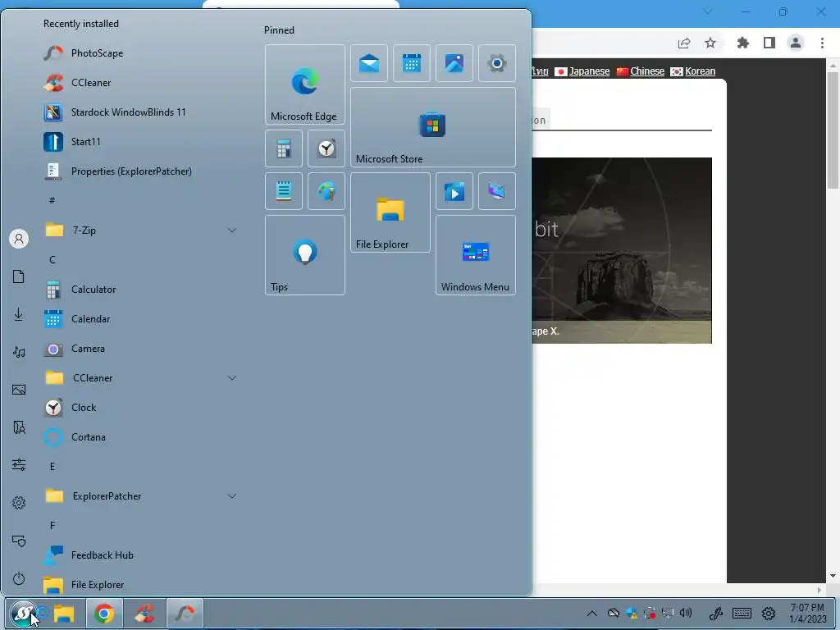The width and height of the screenshot is (840, 630).
Task: Expand the CCleaner folder group
Action: click(139, 377)
